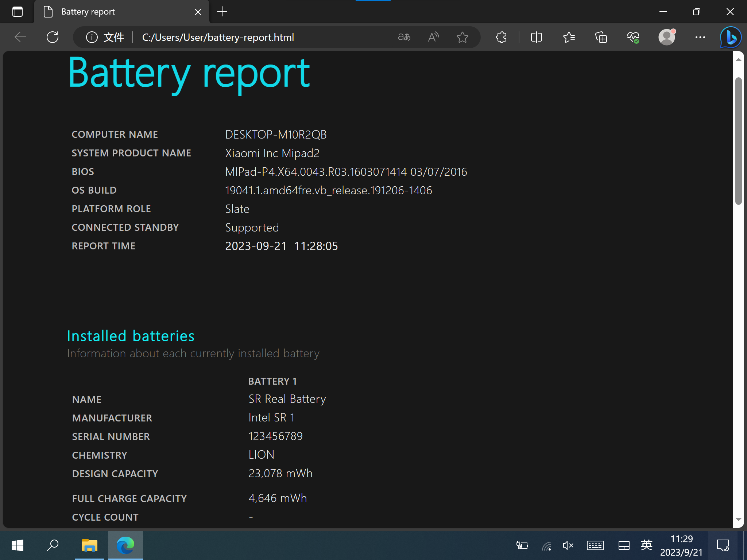Close the Battery report tab
This screenshot has height=560, width=747.
coord(198,12)
